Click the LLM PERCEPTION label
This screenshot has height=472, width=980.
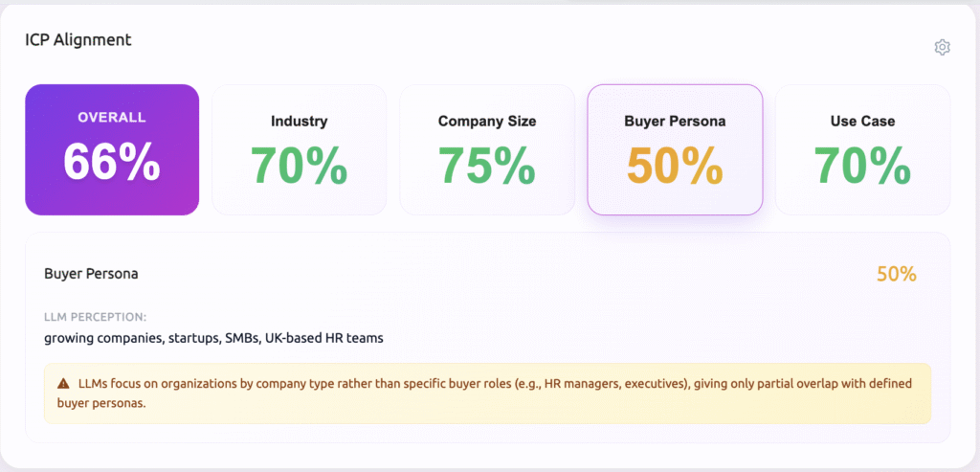pos(95,316)
